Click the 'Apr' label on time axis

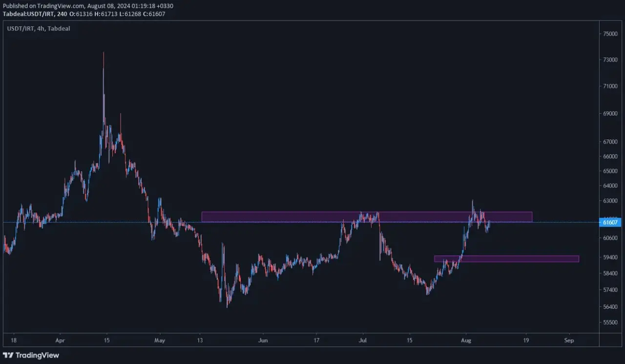(60, 340)
